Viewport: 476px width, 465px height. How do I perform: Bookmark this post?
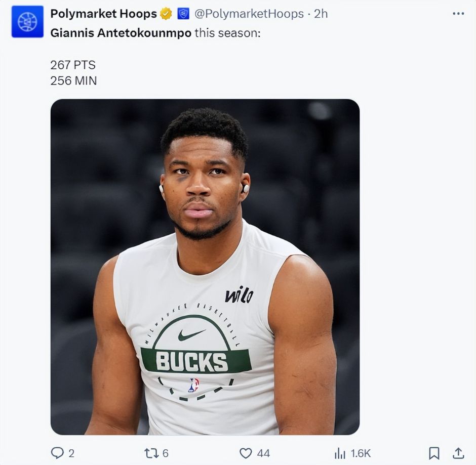(x=434, y=453)
